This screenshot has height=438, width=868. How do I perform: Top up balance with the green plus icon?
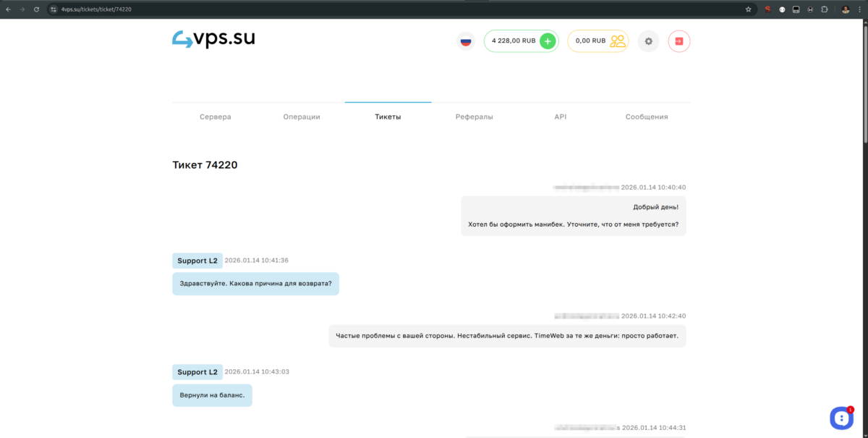coord(548,41)
